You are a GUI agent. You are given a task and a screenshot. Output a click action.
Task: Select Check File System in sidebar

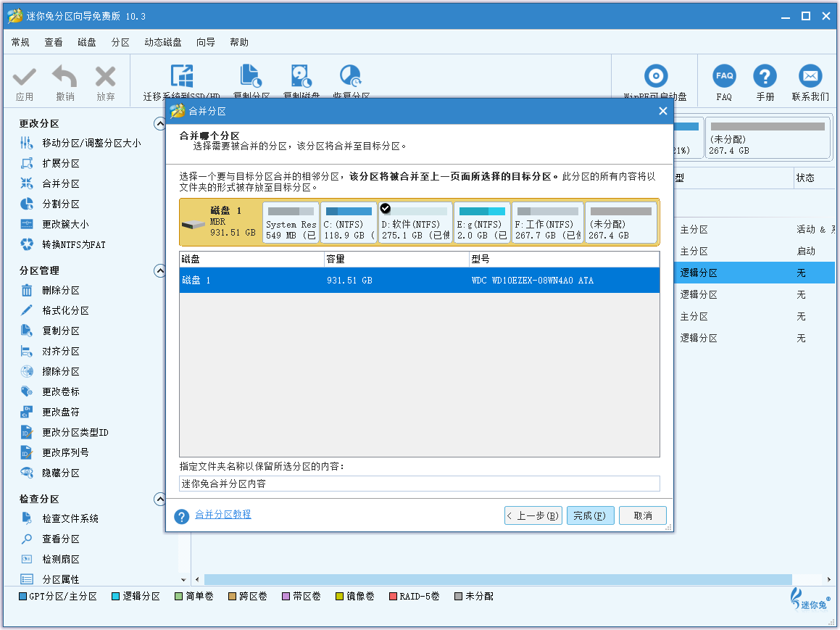click(59, 518)
